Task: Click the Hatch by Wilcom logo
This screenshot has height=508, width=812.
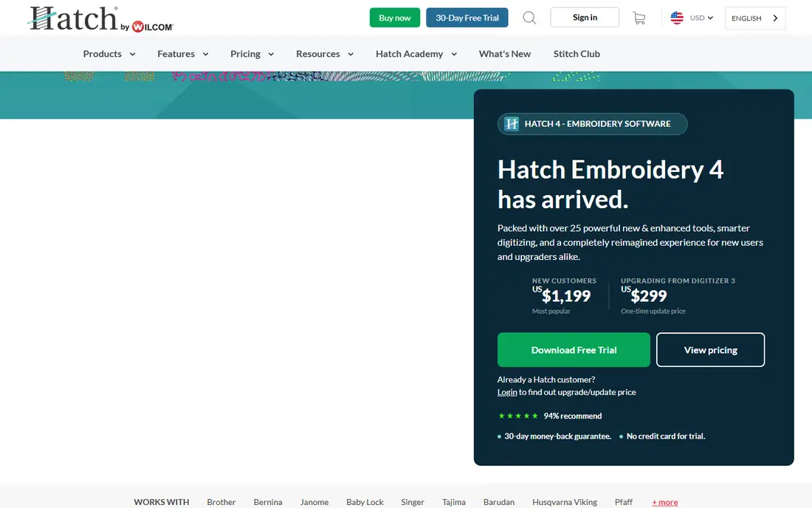Action: pos(101,18)
